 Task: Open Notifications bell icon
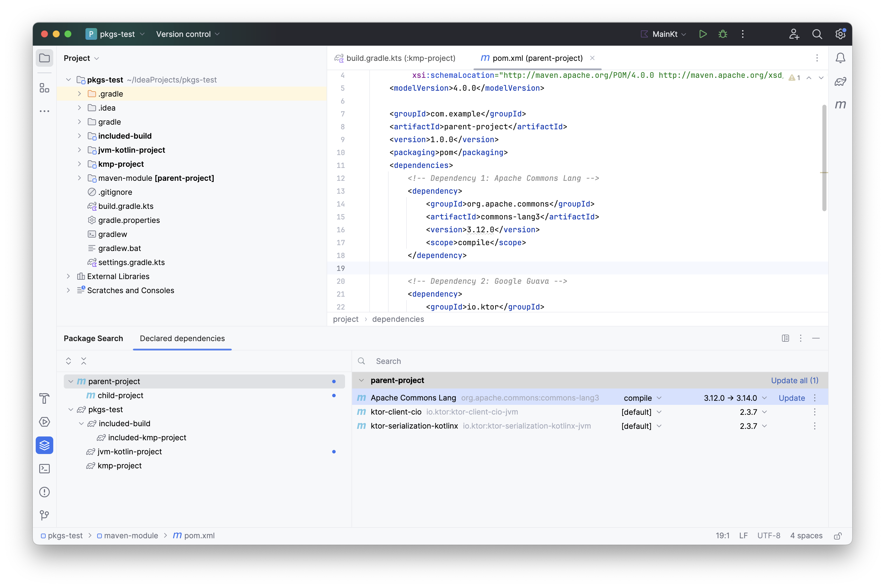click(840, 58)
